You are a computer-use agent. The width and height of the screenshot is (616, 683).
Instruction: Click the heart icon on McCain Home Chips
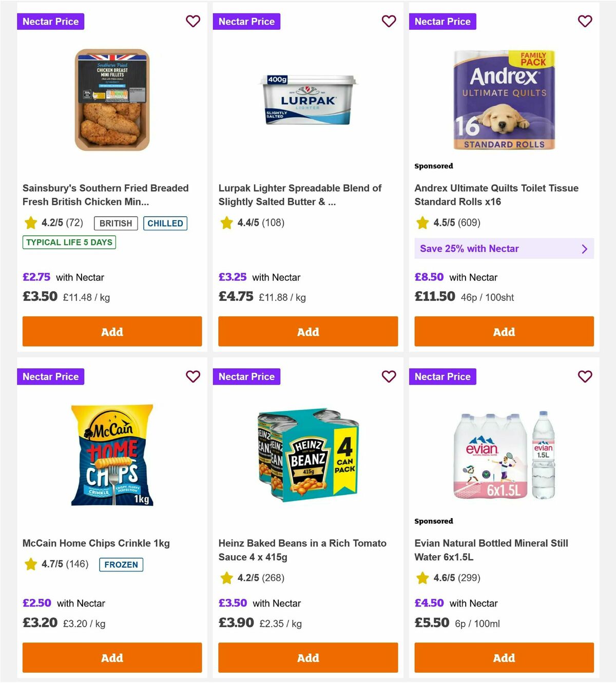[193, 376]
